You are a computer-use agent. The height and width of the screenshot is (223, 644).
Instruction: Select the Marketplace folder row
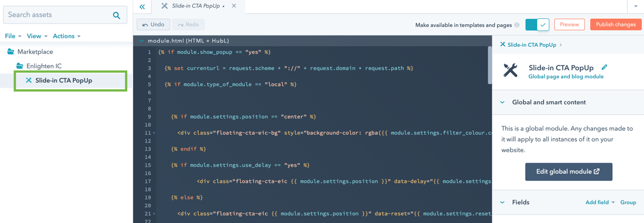coord(35,52)
